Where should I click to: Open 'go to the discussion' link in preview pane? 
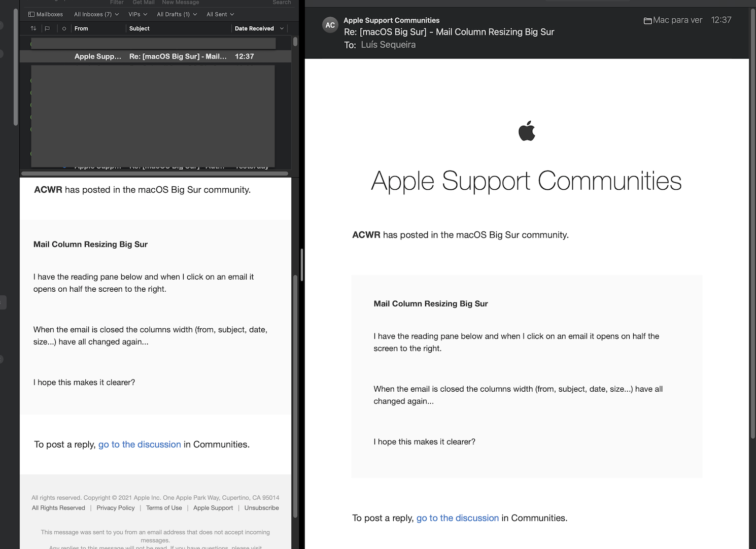pos(140,444)
